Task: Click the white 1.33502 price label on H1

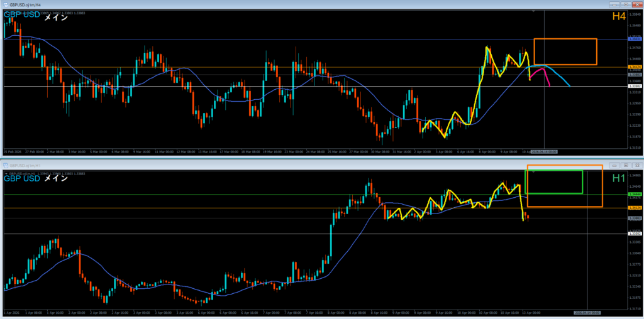Action: pyautogui.click(x=635, y=234)
